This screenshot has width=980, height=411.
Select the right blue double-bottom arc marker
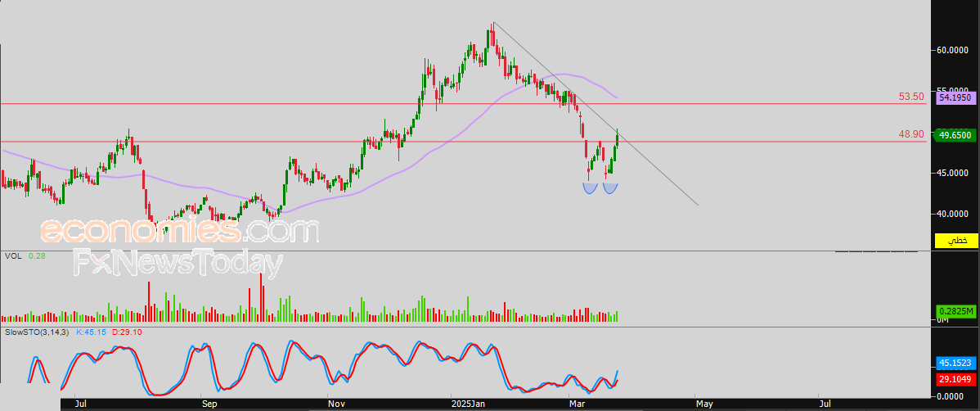[x=610, y=188]
